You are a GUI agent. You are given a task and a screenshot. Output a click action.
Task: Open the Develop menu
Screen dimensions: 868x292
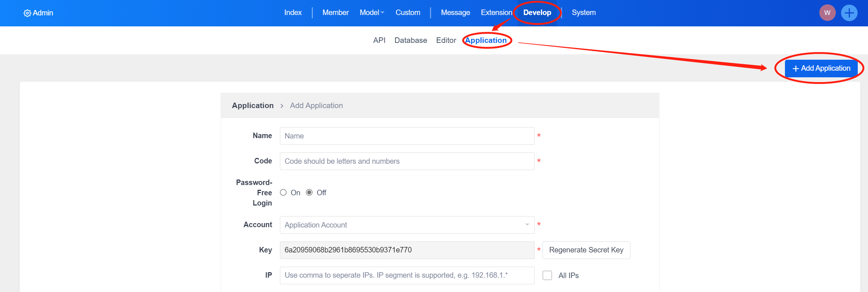537,13
